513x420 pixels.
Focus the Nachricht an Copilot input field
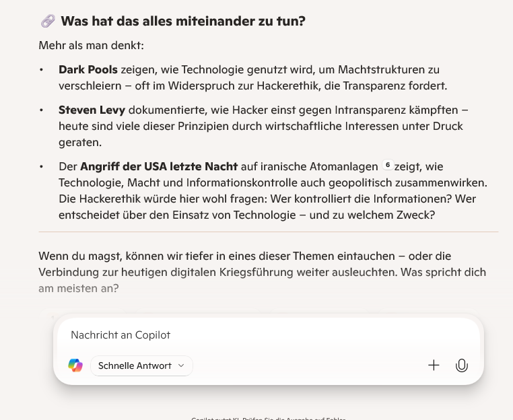pyautogui.click(x=268, y=335)
